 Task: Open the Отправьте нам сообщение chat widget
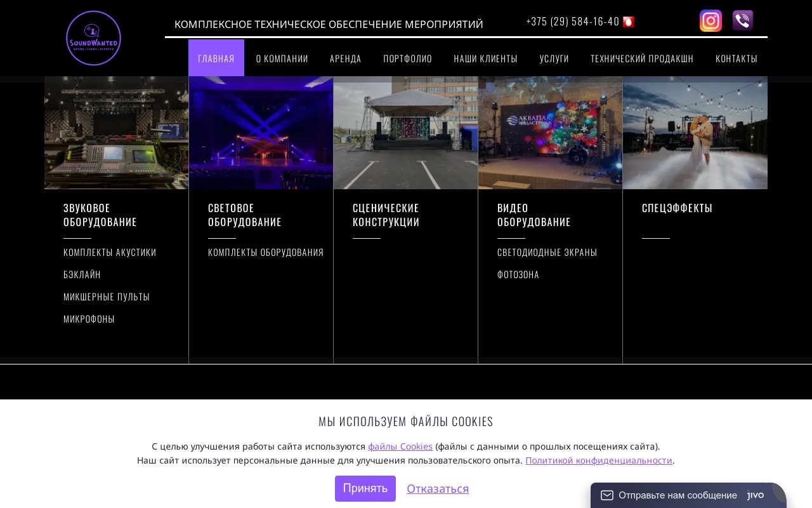click(678, 495)
